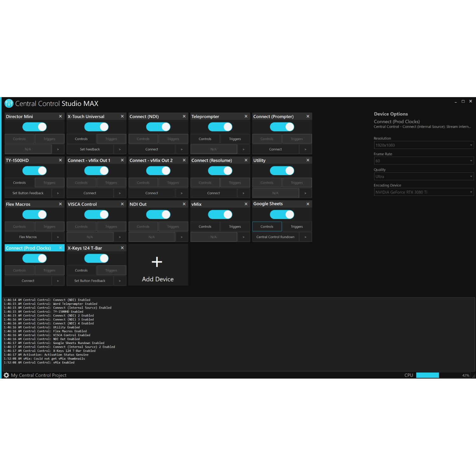Screen dimensions: 476x476
Task: Remove the NDI Out device
Action: coord(184,204)
